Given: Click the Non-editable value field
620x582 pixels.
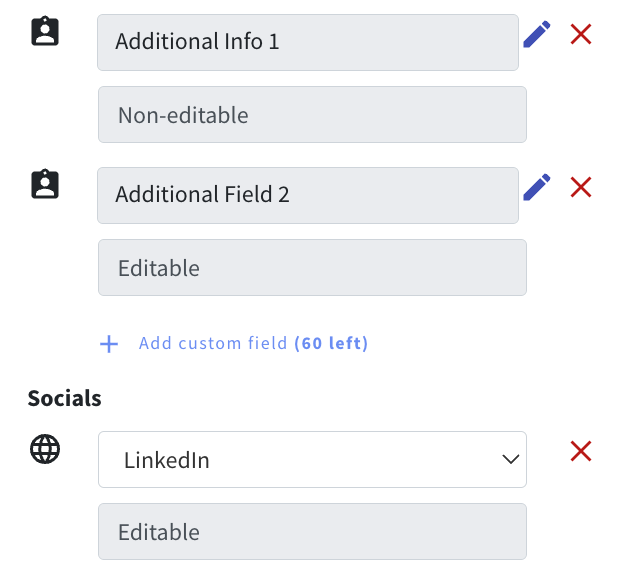Looking at the screenshot, I should coord(312,115).
